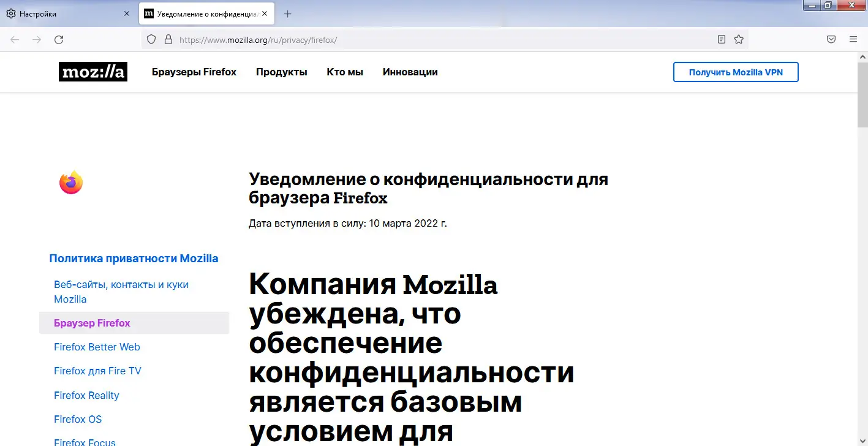Click the address bar URL field
Viewport: 868px width, 446px height.
444,40
